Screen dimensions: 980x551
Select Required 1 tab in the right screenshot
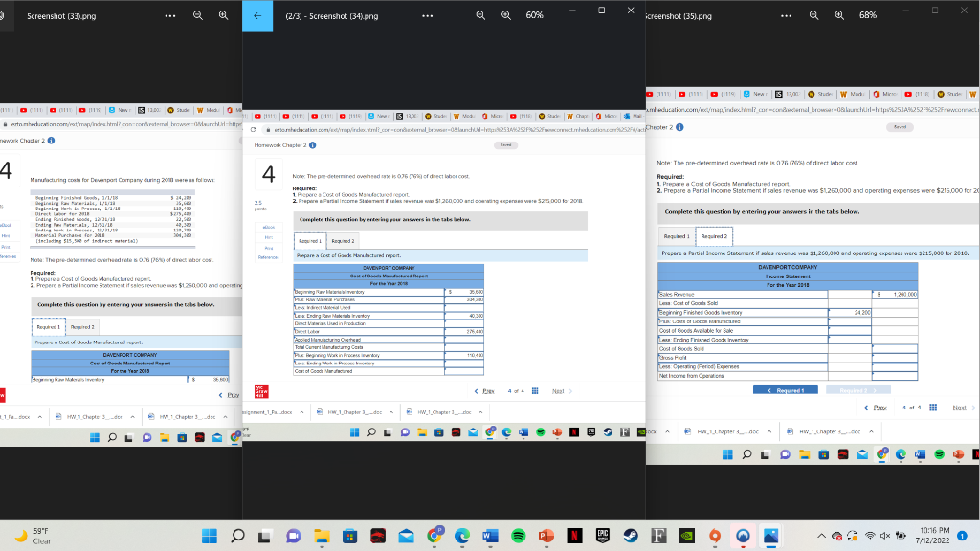(x=677, y=237)
